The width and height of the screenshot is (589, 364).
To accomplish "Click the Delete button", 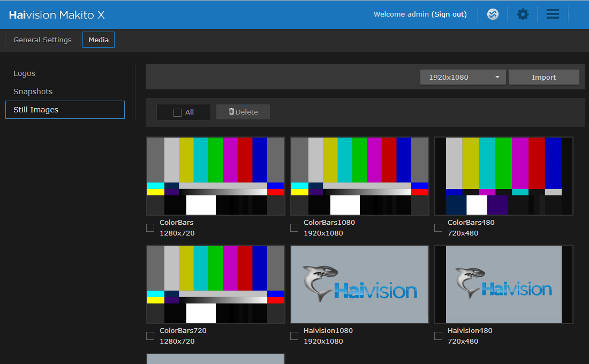I will click(x=243, y=112).
